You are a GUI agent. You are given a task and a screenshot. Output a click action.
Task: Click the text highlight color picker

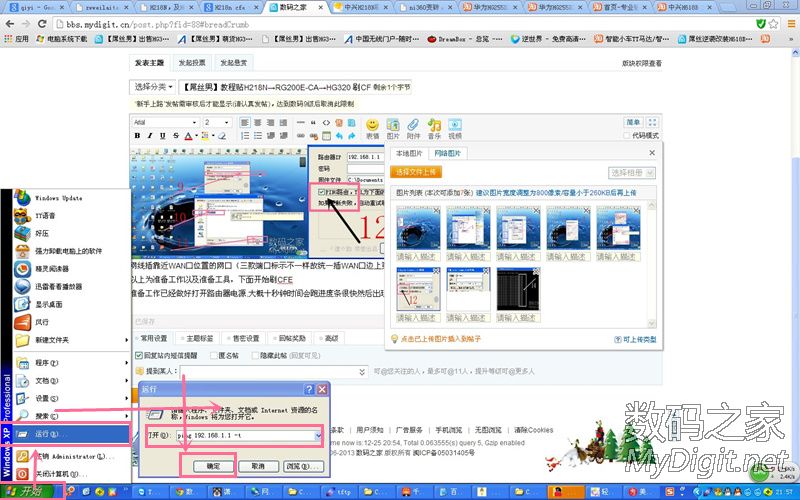pos(206,136)
